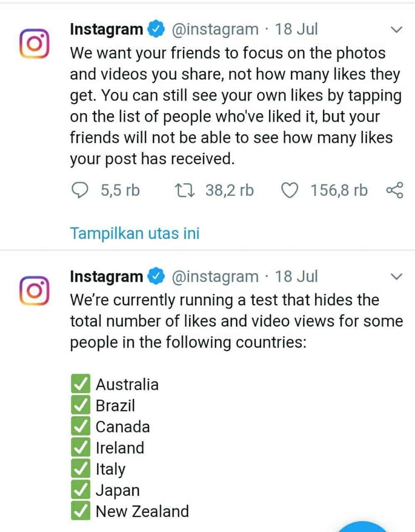The image size is (415, 532).
Task: Click the verified badge on the second tweet
Action: [156, 275]
